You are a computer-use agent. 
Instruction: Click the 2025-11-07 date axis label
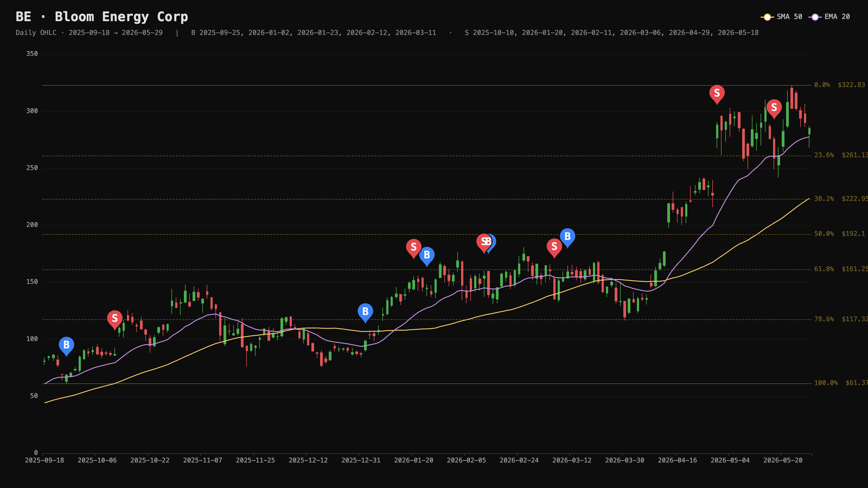(203, 460)
